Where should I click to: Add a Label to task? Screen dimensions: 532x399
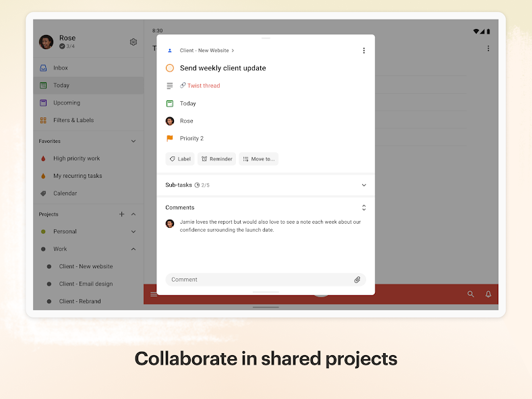180,159
